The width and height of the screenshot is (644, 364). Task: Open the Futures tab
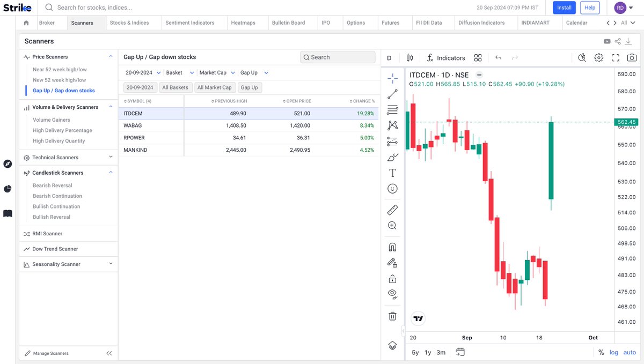[391, 23]
